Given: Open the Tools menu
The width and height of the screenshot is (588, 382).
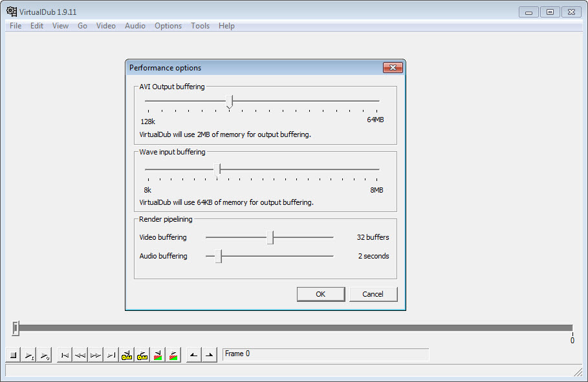Looking at the screenshot, I should 200,26.
